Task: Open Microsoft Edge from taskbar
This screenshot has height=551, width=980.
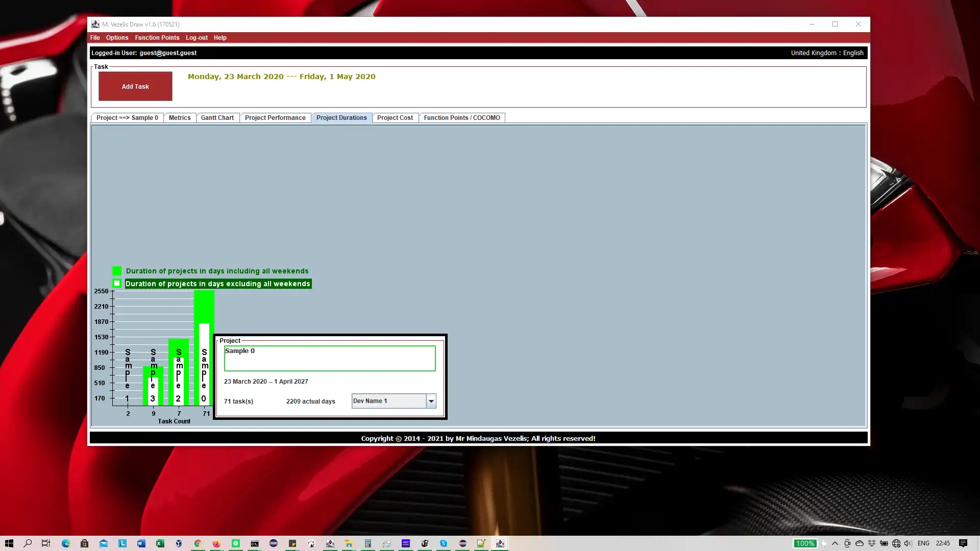Action: 66,543
